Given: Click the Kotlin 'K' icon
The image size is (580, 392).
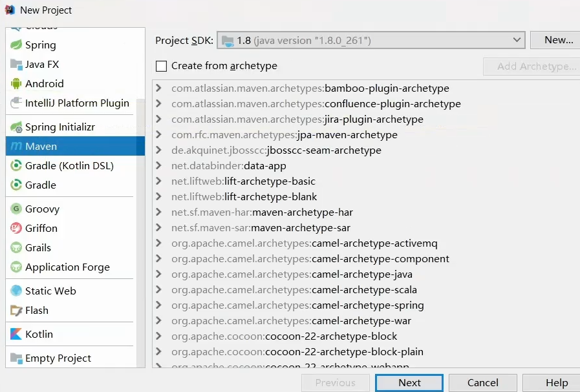Looking at the screenshot, I should coord(16,334).
